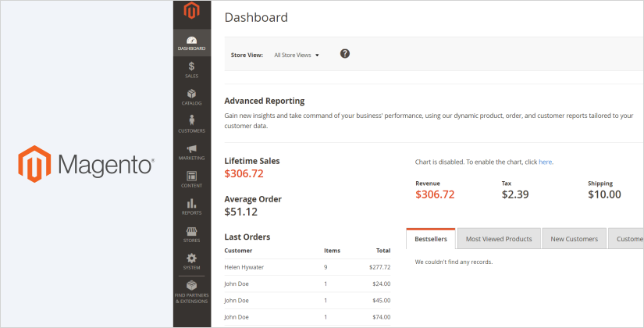Switch to the Bestsellers tab

coord(431,239)
